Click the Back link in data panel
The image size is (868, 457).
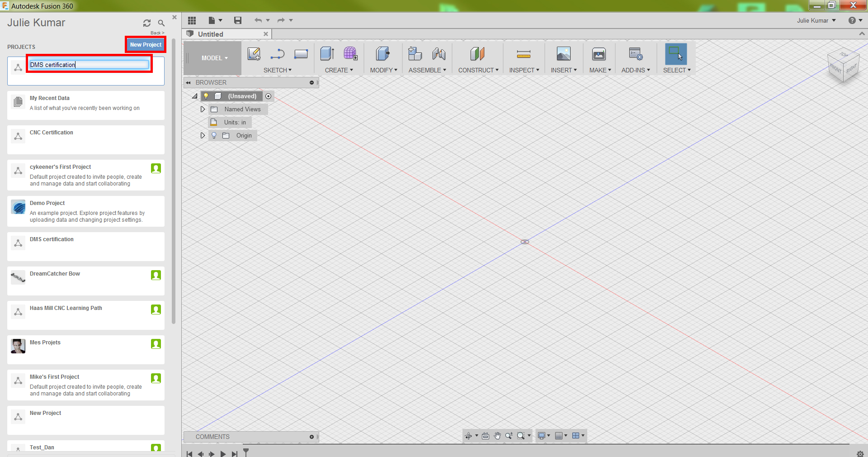click(x=157, y=33)
